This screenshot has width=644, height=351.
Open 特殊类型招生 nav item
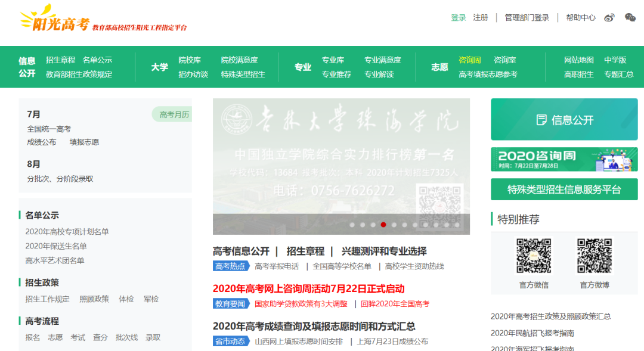(243, 74)
